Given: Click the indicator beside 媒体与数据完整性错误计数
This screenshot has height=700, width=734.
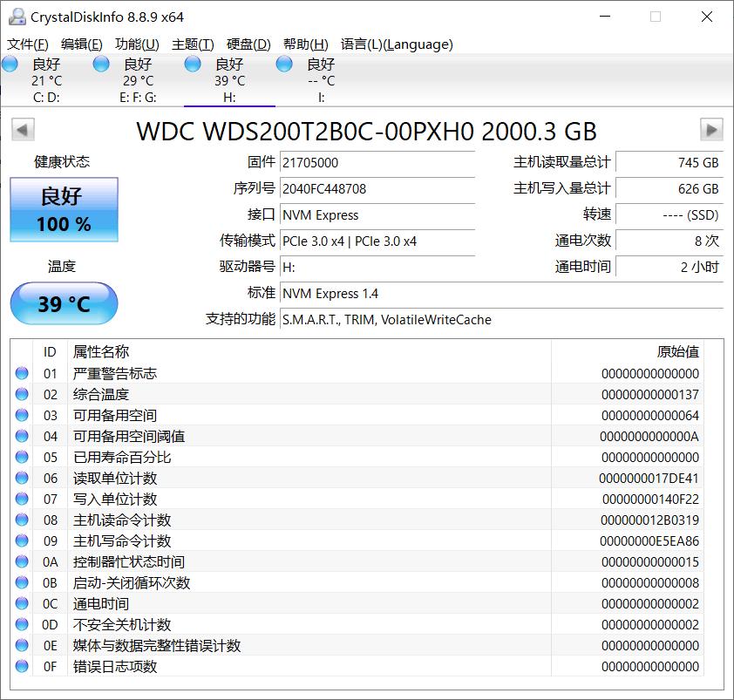Looking at the screenshot, I should click(x=24, y=645).
